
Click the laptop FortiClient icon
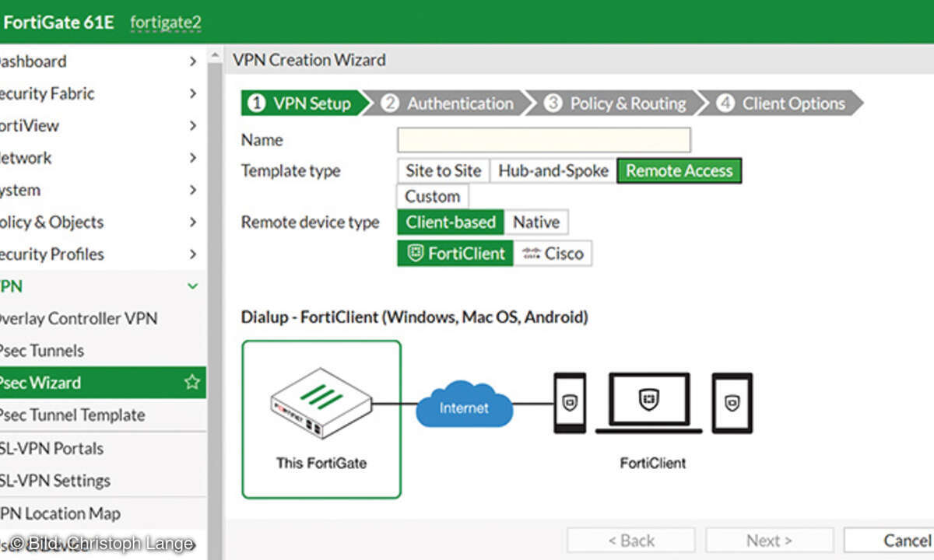[648, 403]
